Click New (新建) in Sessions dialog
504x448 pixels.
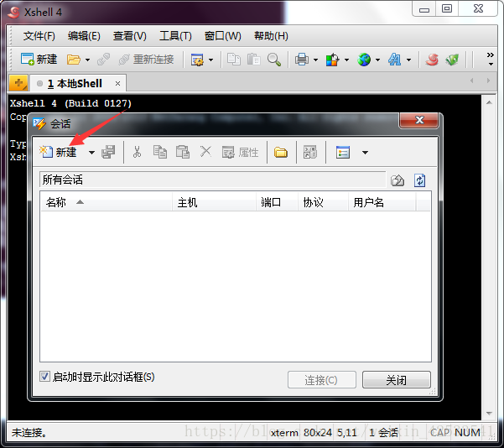coord(58,152)
